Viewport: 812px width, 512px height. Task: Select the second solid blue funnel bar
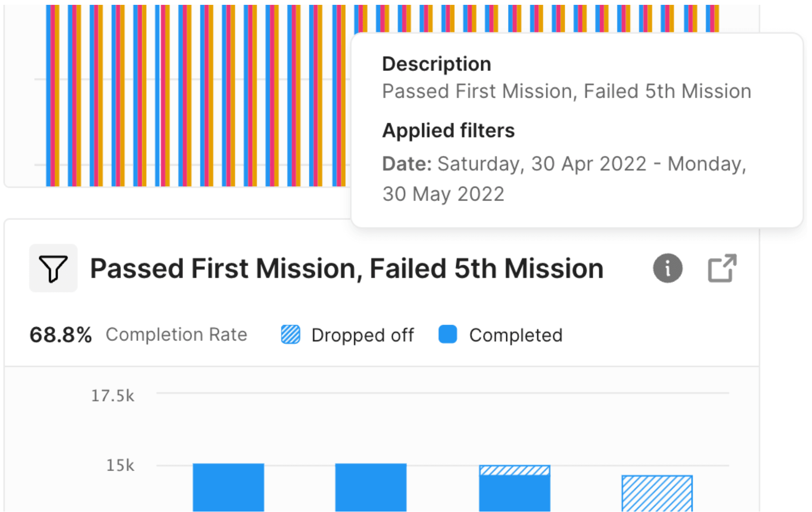pyautogui.click(x=371, y=487)
